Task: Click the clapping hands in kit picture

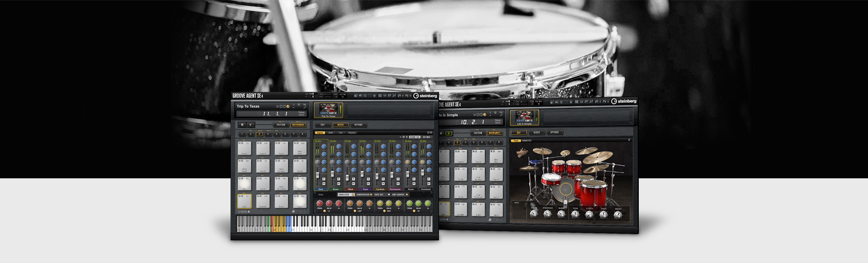Action: [x=523, y=153]
